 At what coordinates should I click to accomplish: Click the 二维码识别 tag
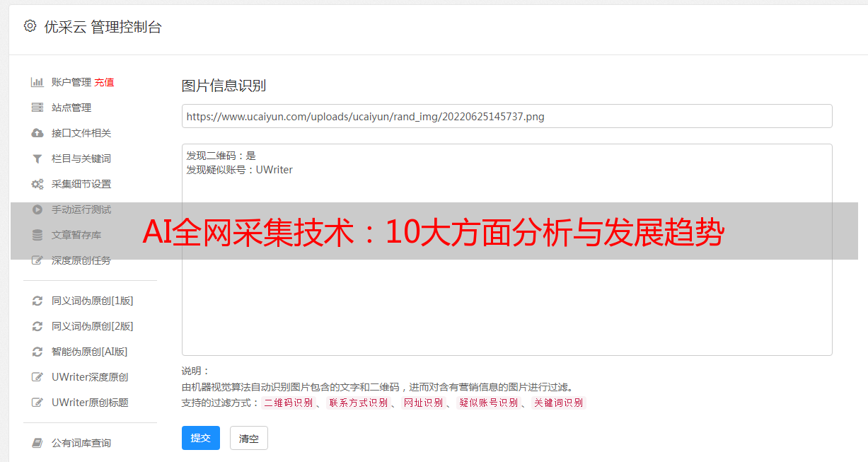(288, 403)
